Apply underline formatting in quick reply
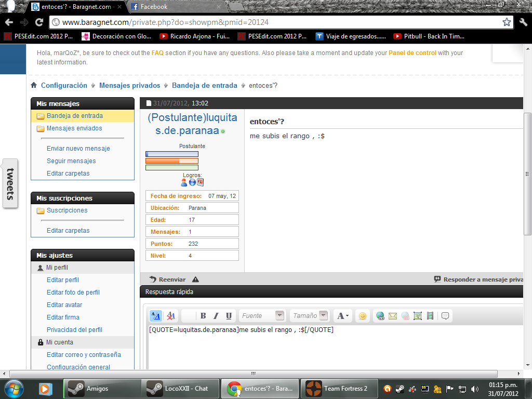532x399 pixels. click(x=229, y=316)
